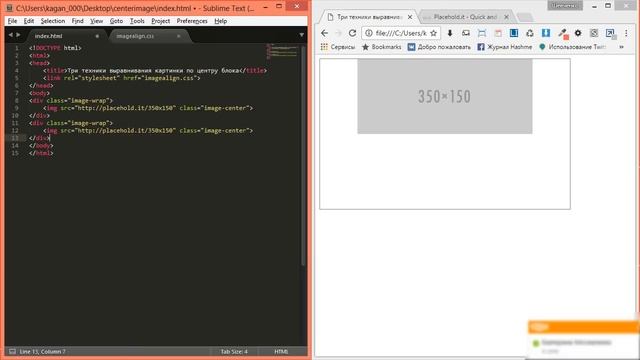Viewport: 640px width, 360px height.
Task: Open the Добро пожаловать VK bookmark
Action: (x=439, y=47)
